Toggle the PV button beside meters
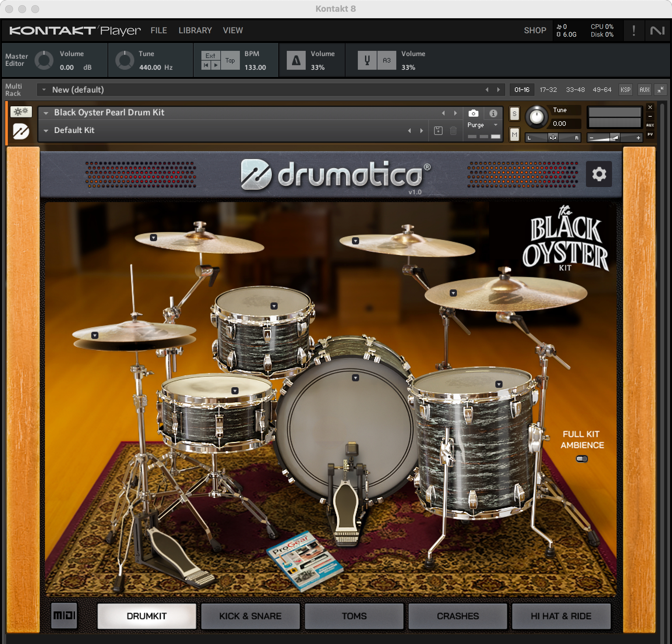Screen dimensions: 672x644 [650, 134]
